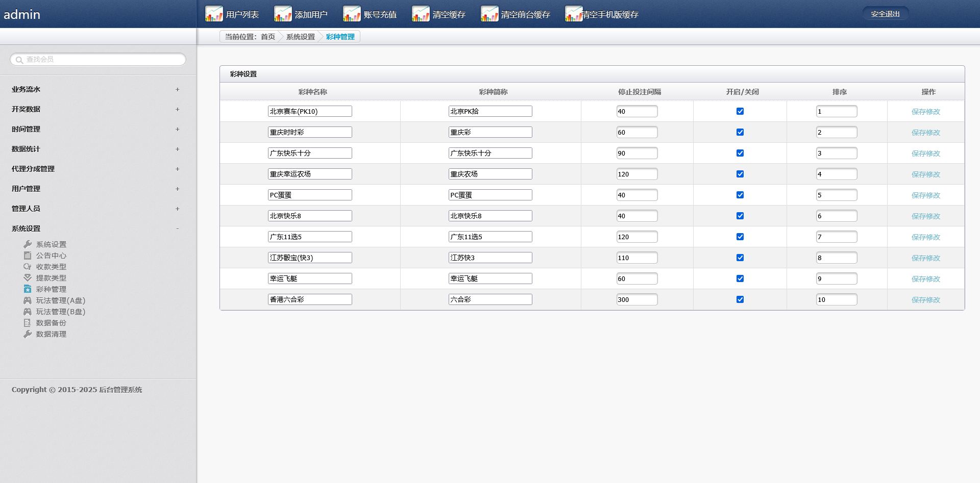
Task: Click the 账号充值 toolbar icon
Action: tap(352, 14)
